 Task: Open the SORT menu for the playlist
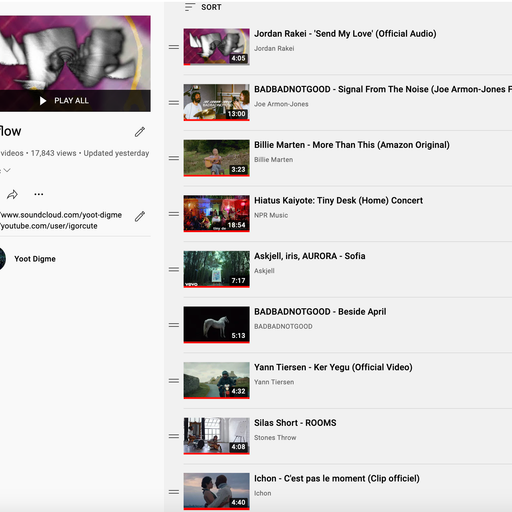tap(203, 7)
